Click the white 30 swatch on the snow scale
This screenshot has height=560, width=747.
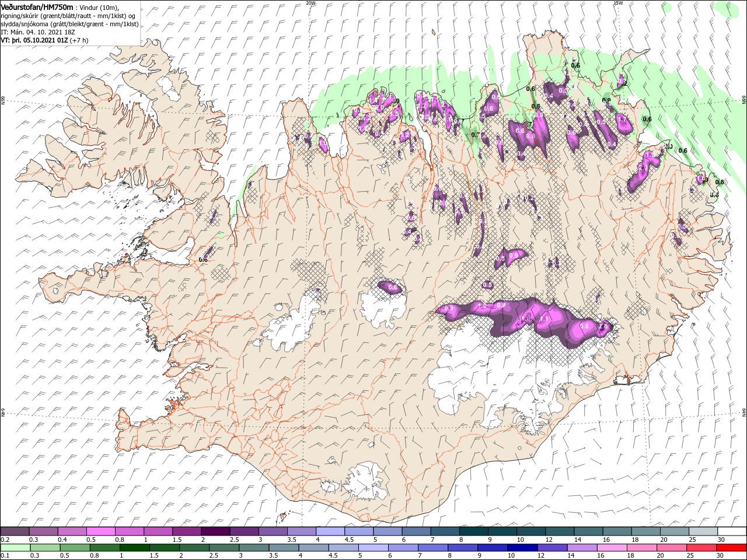coord(732,531)
